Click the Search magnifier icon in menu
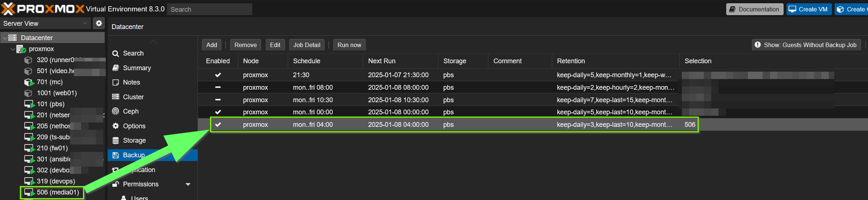Image resolution: width=868 pixels, height=200 pixels. pos(116,53)
